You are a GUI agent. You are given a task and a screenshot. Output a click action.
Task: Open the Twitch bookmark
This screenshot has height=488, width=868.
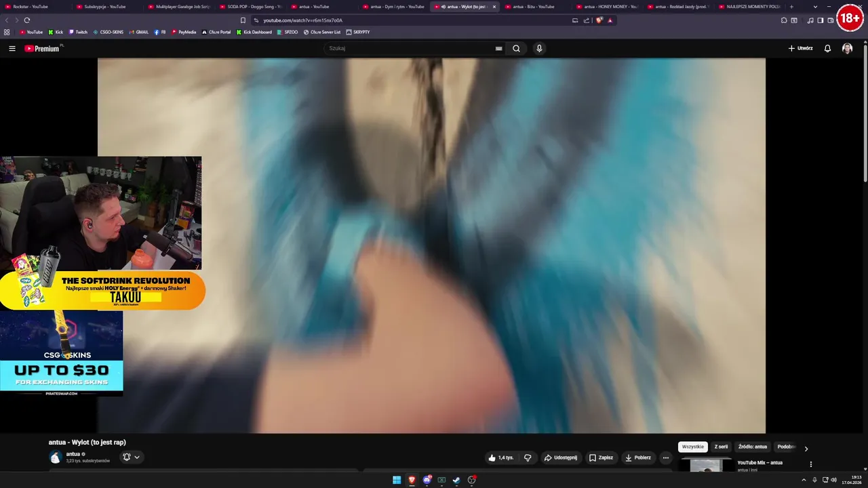(78, 32)
